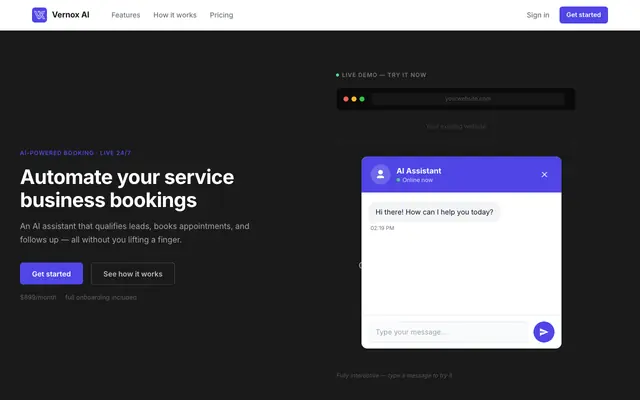Click the 'AI-POWERED BOOKING · LIVE 24/7' tagline
The width and height of the screenshot is (640, 400).
pyautogui.click(x=76, y=153)
